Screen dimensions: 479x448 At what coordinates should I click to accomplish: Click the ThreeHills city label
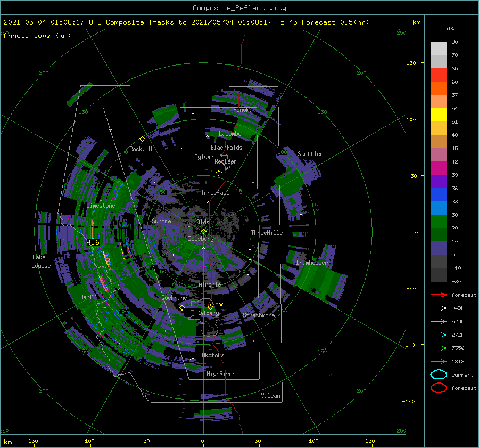(267, 233)
